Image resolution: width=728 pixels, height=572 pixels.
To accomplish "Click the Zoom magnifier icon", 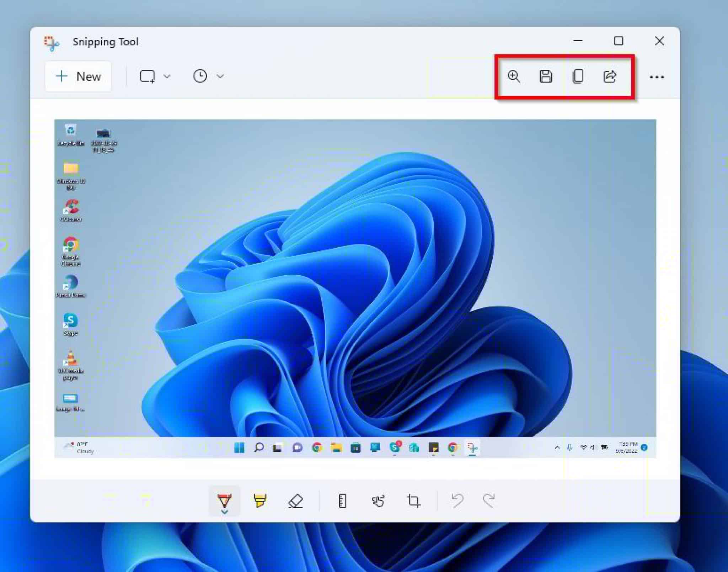I will point(514,76).
